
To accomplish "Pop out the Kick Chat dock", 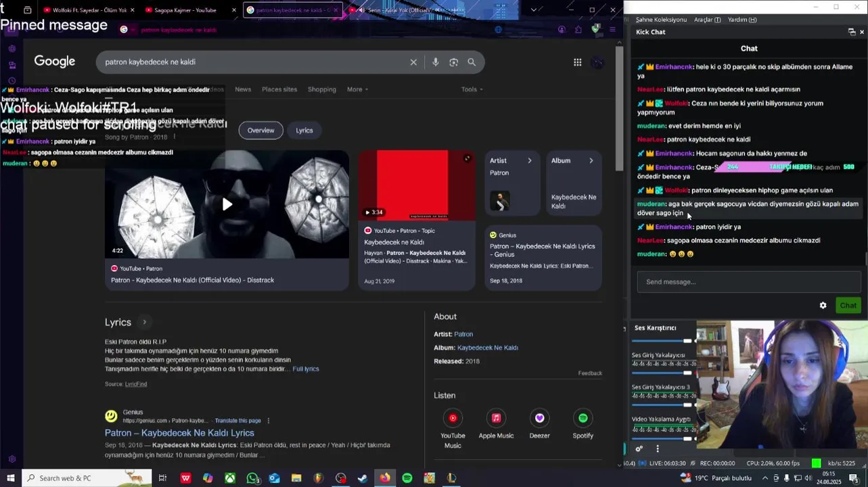I will click(852, 32).
